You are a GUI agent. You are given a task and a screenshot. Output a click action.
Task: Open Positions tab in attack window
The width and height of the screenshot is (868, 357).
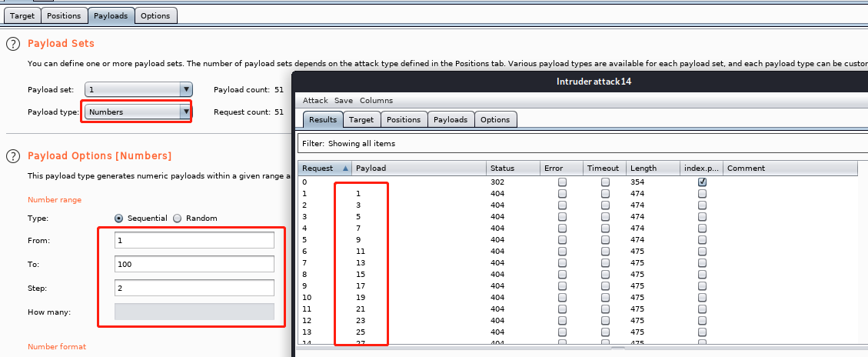(404, 119)
